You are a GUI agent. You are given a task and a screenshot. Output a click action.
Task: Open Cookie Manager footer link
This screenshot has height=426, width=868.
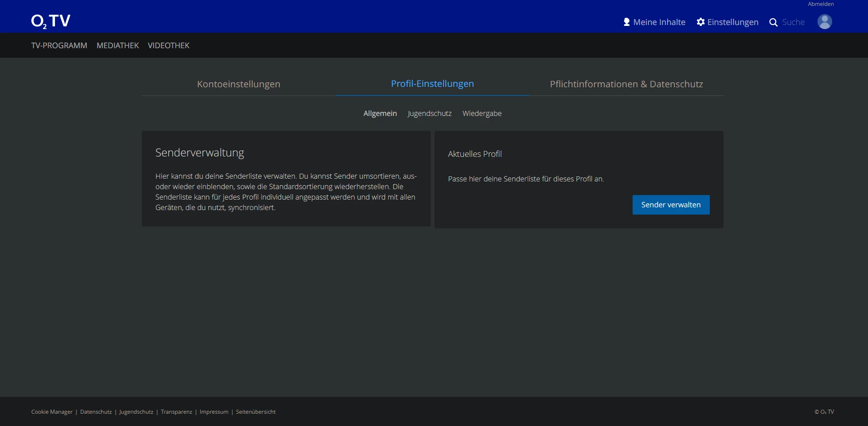(x=52, y=412)
